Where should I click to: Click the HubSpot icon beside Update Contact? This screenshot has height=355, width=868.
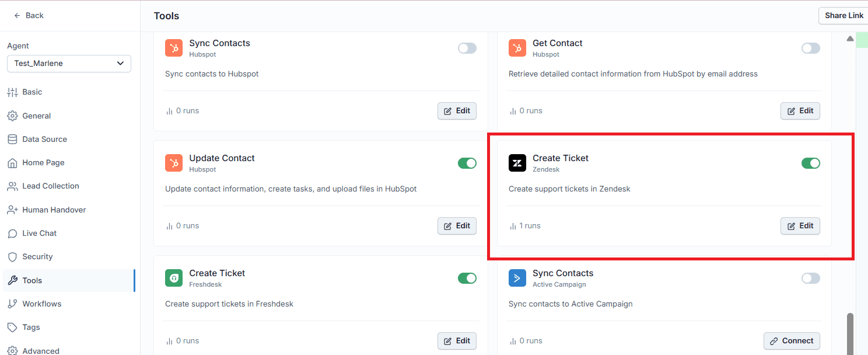[x=174, y=163]
